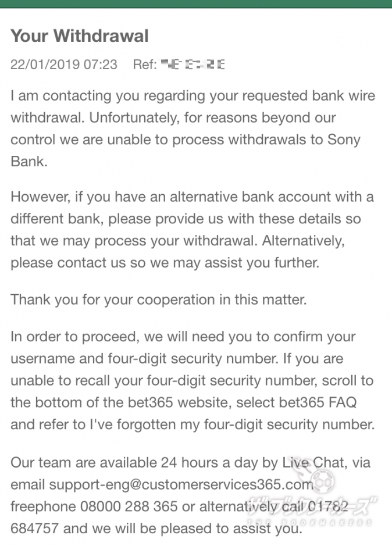Viewport: 392px width, 546px height.
Task: Click the 22/01/2019 07:23 timestamp
Action: (x=64, y=65)
